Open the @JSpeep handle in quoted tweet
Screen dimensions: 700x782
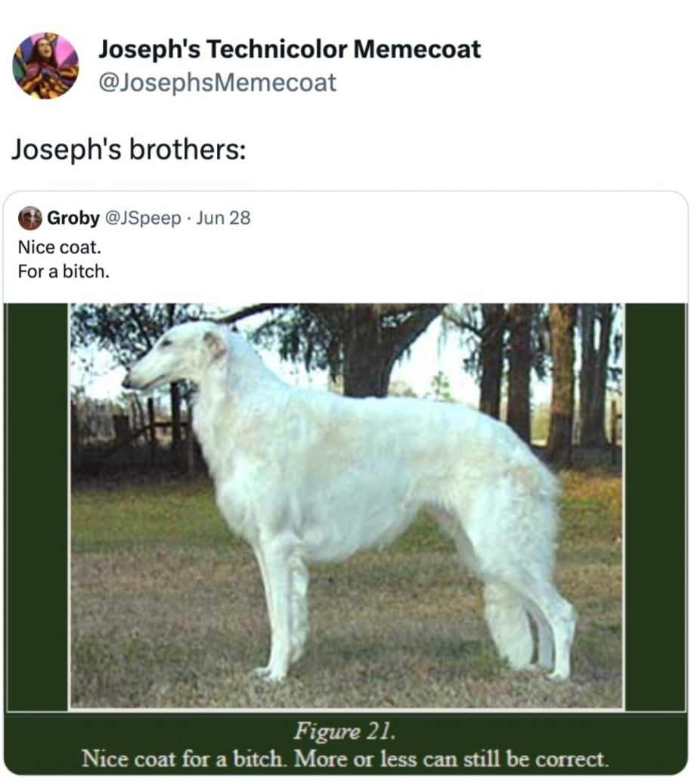(x=143, y=219)
